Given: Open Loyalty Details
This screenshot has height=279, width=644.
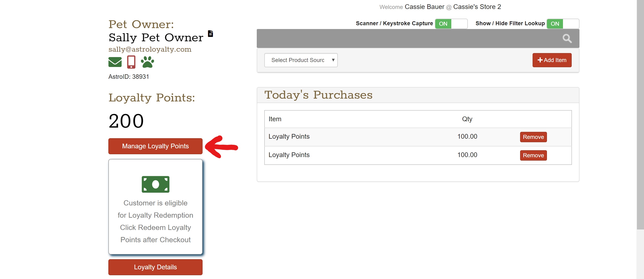Looking at the screenshot, I should [155, 267].
